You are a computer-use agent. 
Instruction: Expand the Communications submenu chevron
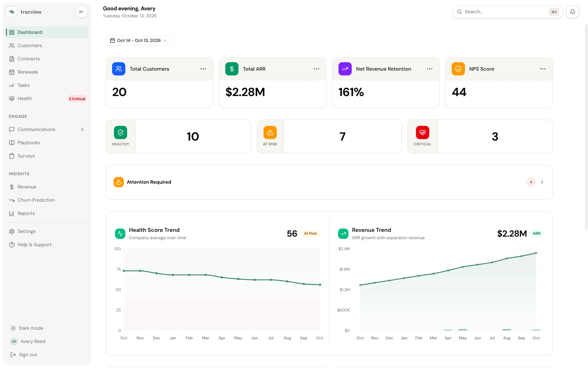tap(82, 130)
